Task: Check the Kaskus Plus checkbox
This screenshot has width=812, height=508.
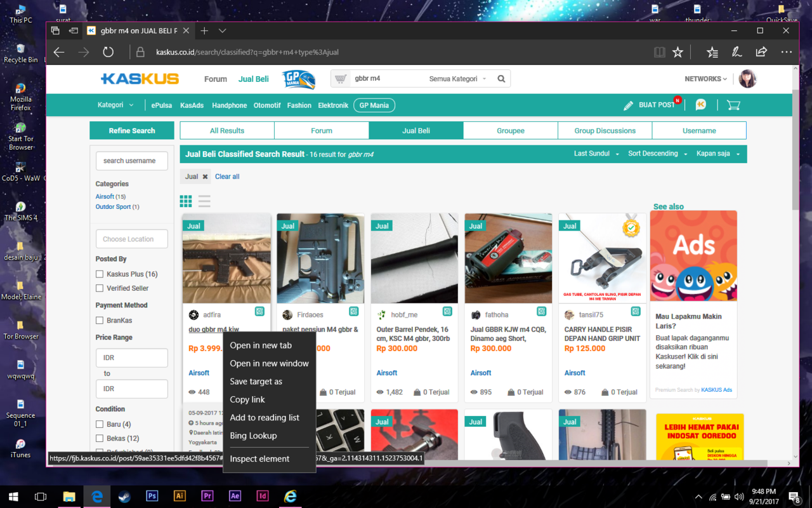Action: pyautogui.click(x=100, y=274)
